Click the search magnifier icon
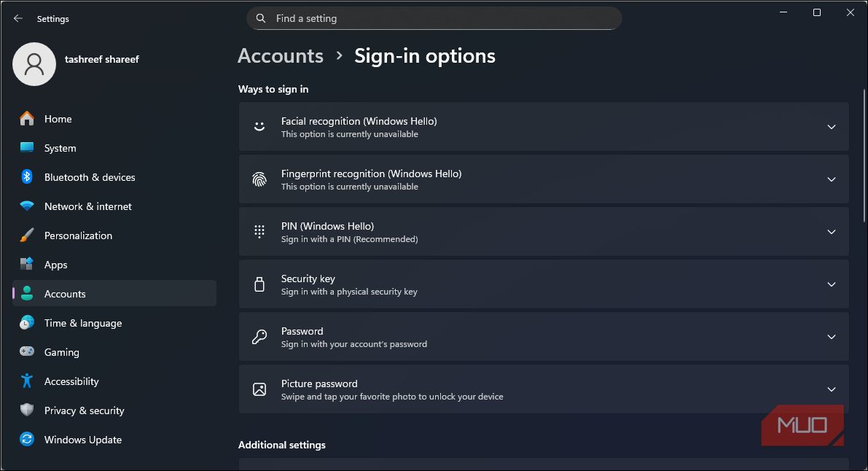 tap(261, 18)
